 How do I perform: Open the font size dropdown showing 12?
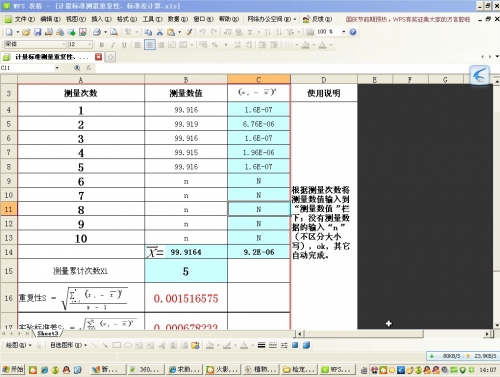(x=89, y=44)
